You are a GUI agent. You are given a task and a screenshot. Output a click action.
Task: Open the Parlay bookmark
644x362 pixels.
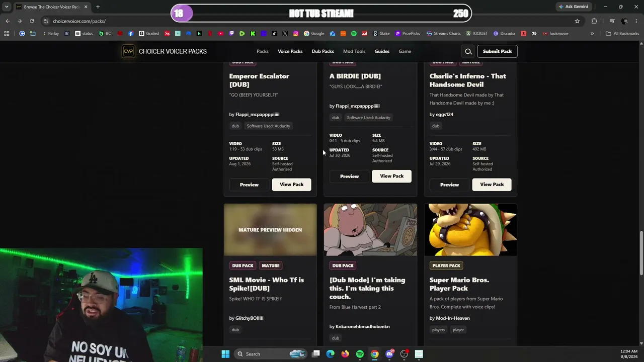[x=51, y=34]
